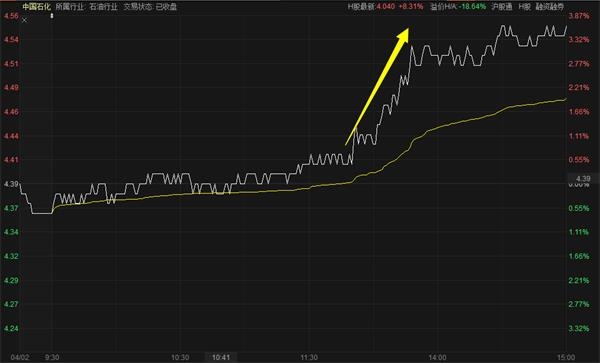600x363 pixels.
Task: Click the 4.56 top price label
Action: point(11,16)
